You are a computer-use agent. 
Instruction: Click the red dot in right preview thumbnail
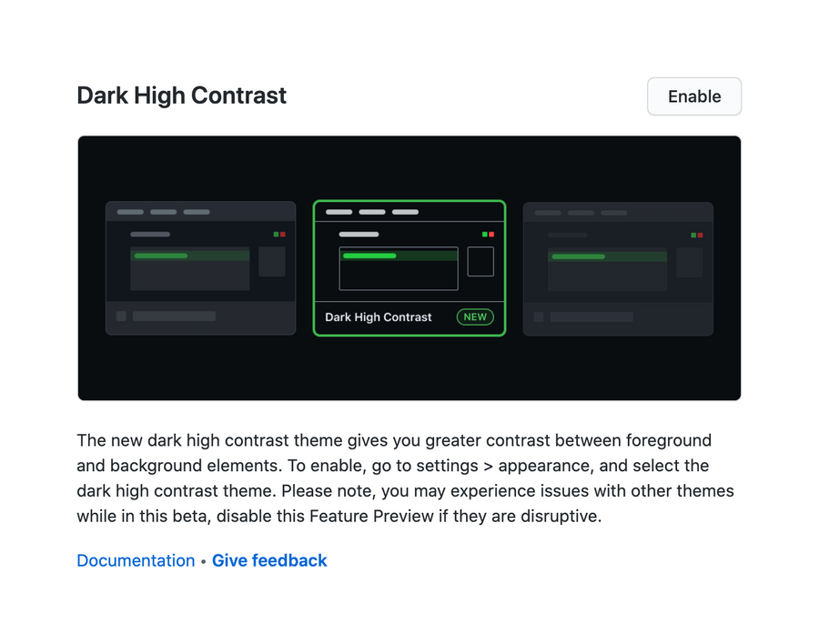point(702,233)
